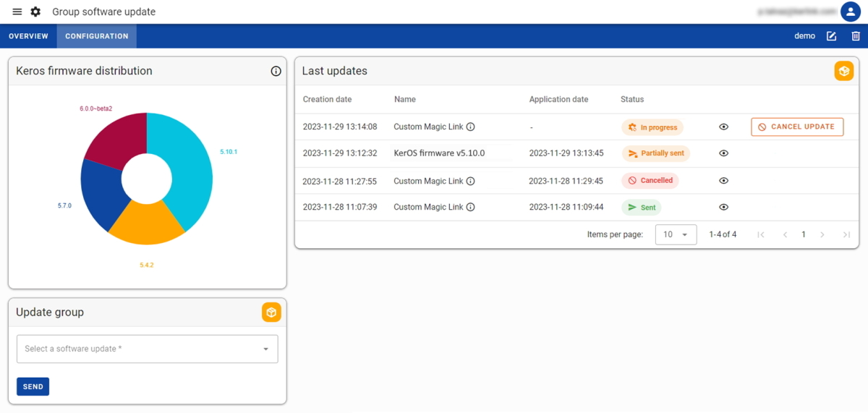
Task: Expand the Select a software update dropdown
Action: coord(147,349)
